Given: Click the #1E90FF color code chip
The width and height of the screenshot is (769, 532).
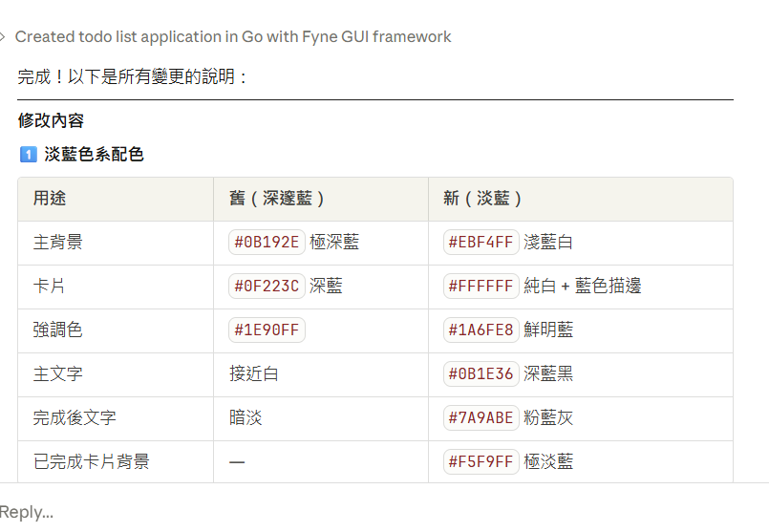Looking at the screenshot, I should click(x=267, y=330).
